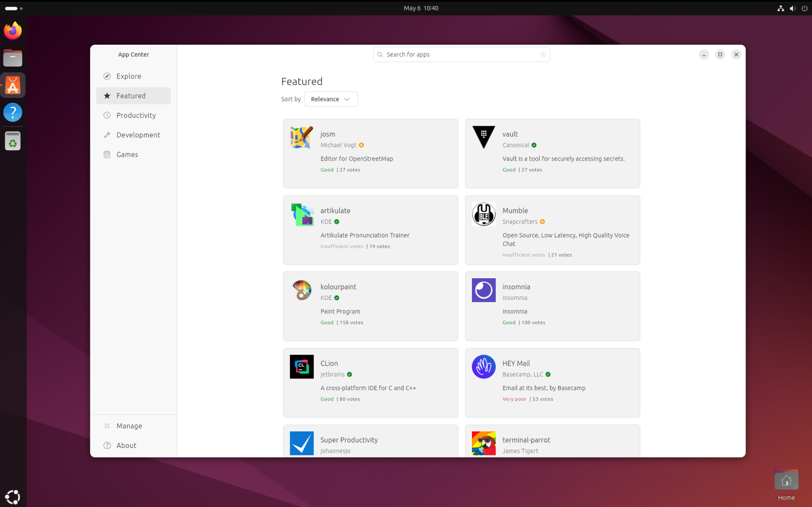812x507 pixels.
Task: Open the artikulate app card
Action: coord(370,230)
